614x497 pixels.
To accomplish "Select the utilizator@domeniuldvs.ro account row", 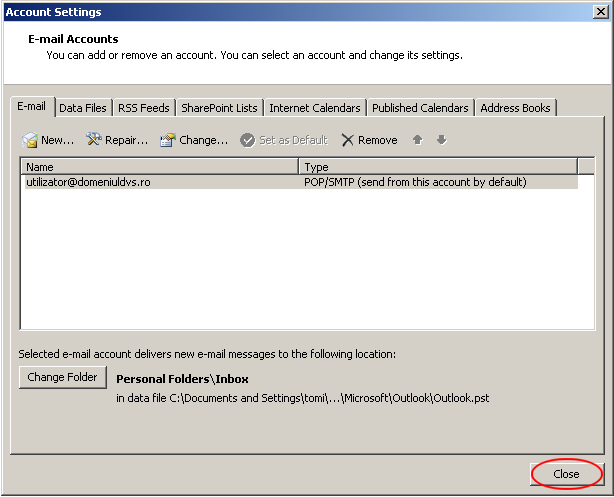I will [301, 182].
